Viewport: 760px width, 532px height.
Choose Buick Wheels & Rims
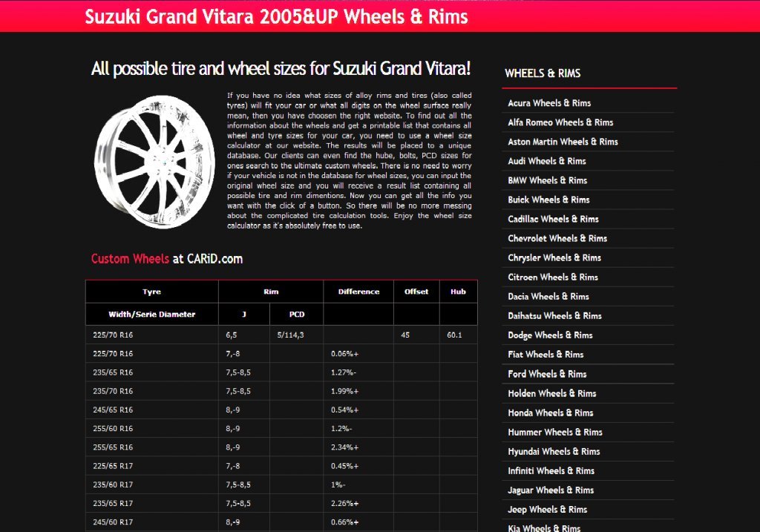point(548,200)
